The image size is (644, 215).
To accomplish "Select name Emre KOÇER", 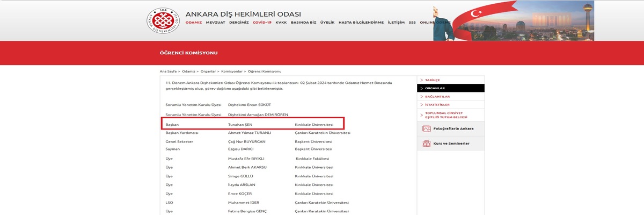I will tap(240, 193).
